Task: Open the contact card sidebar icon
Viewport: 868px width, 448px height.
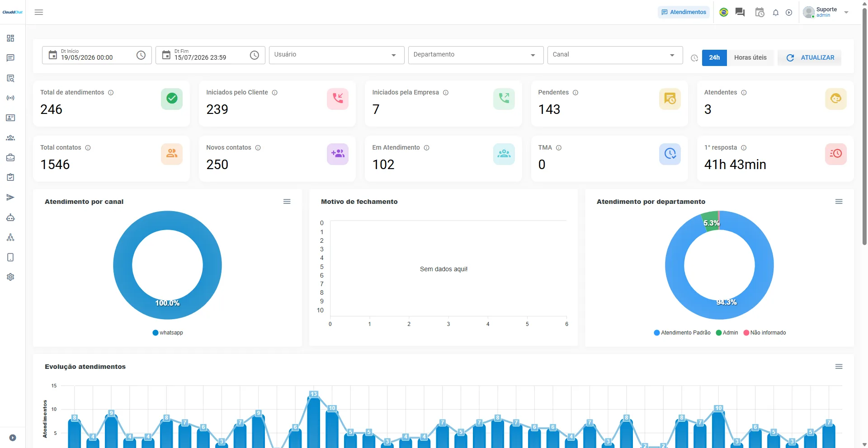Action: coord(10,118)
